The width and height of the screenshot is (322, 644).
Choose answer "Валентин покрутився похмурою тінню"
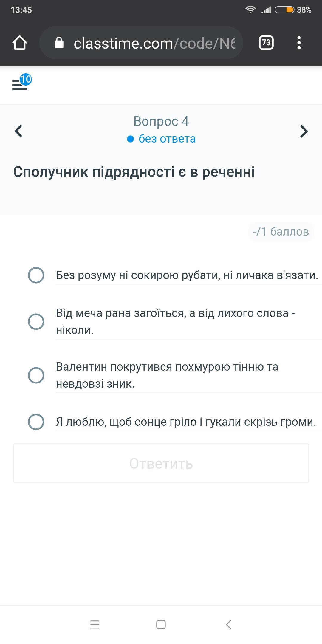pos(36,375)
